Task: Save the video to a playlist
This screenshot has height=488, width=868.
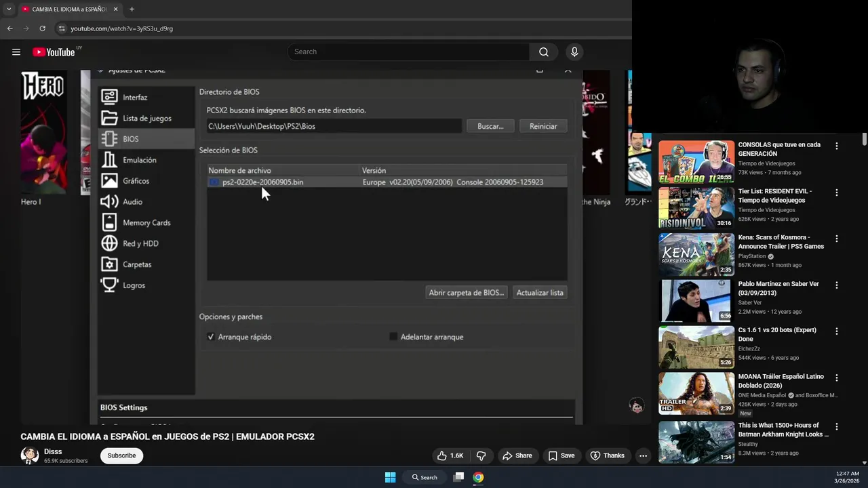Action: [x=561, y=455]
